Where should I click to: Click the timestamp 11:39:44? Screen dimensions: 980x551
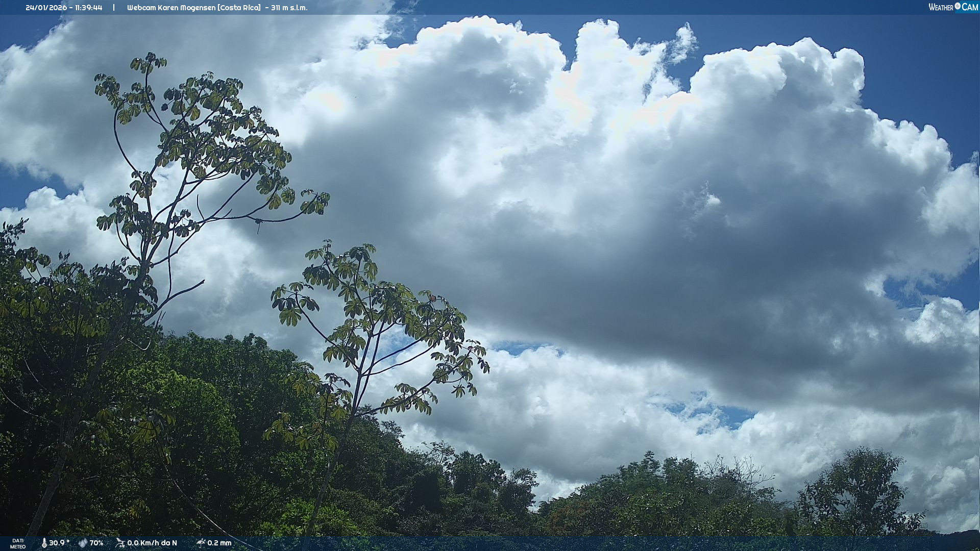click(88, 8)
